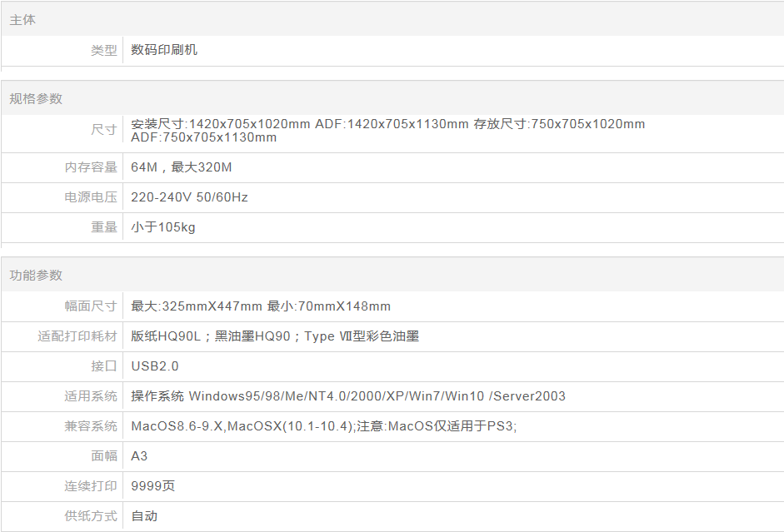784x532 pixels.
Task: Select the 9999页 continuous print value
Action: coord(152,486)
